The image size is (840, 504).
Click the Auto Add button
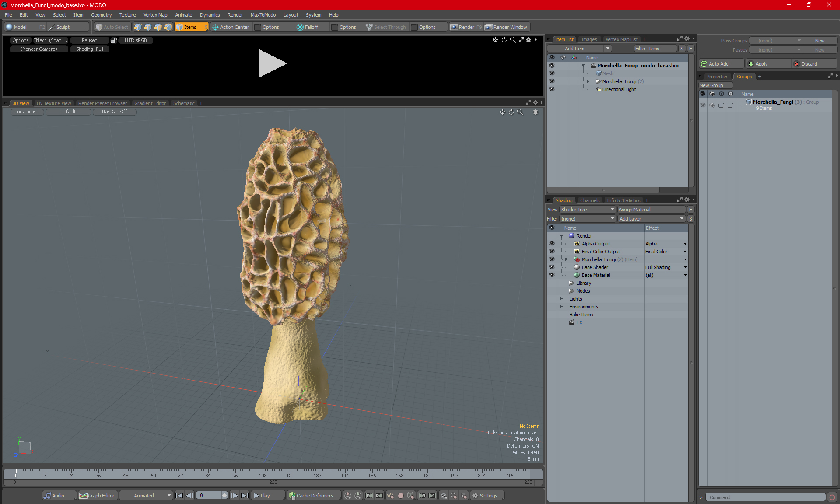[x=721, y=64]
